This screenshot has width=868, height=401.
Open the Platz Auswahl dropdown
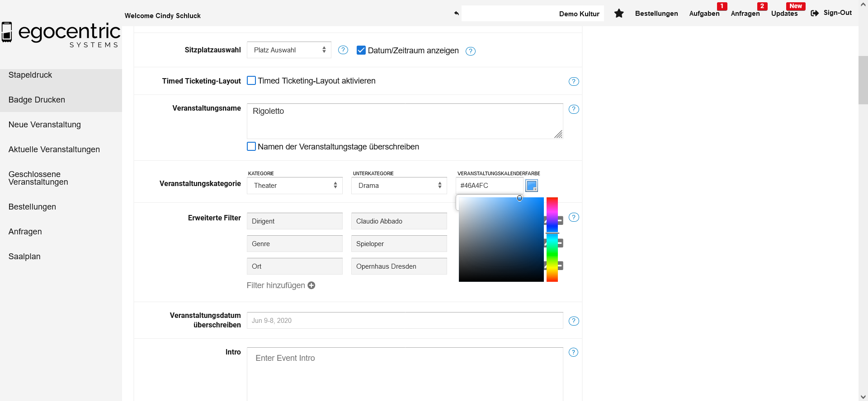coord(289,50)
